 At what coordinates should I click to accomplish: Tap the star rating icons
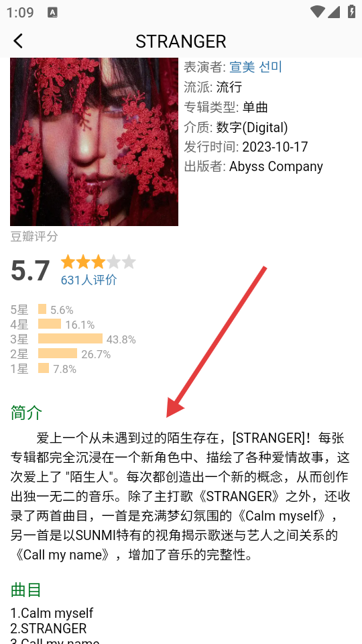98,262
